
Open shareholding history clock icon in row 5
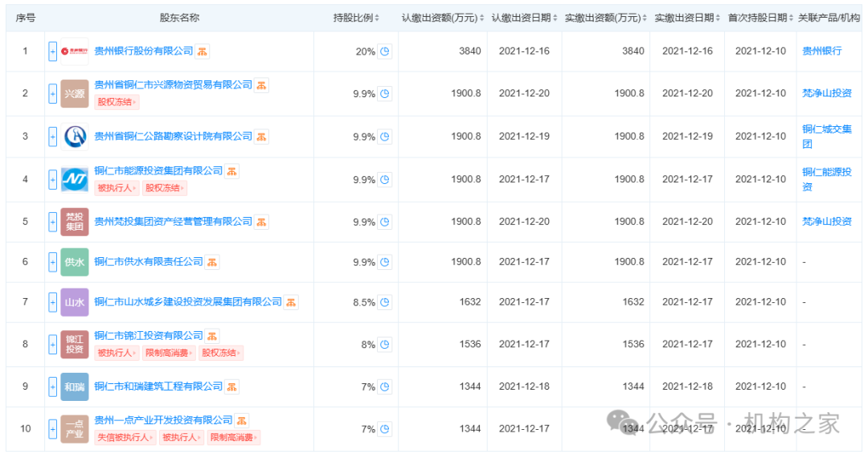(x=385, y=222)
